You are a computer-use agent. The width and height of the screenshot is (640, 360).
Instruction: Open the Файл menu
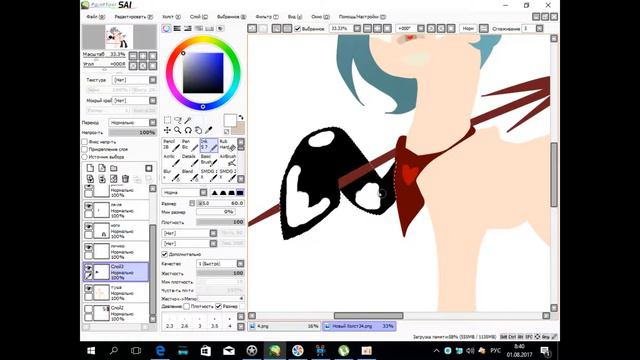(95, 17)
